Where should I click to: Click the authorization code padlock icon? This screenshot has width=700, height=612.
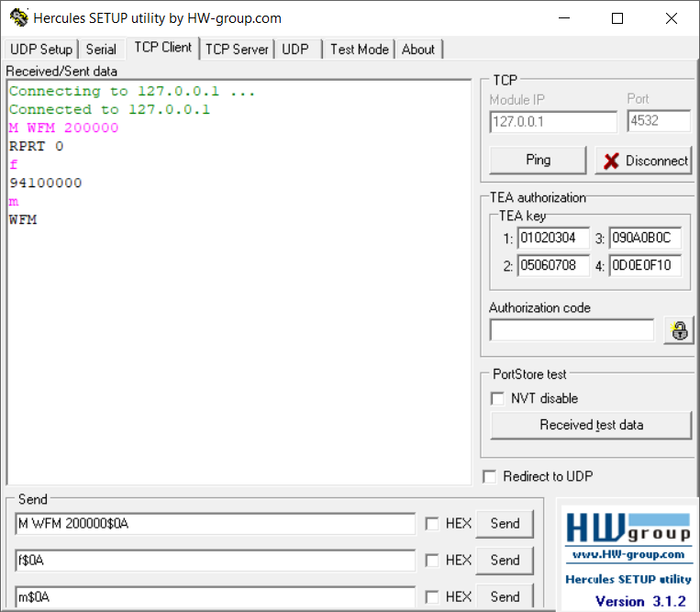679,330
